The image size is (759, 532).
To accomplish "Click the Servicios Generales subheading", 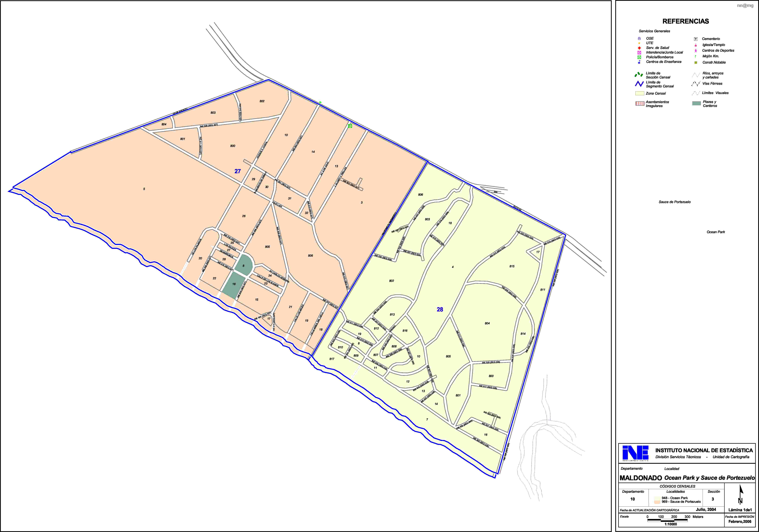I will (654, 31).
